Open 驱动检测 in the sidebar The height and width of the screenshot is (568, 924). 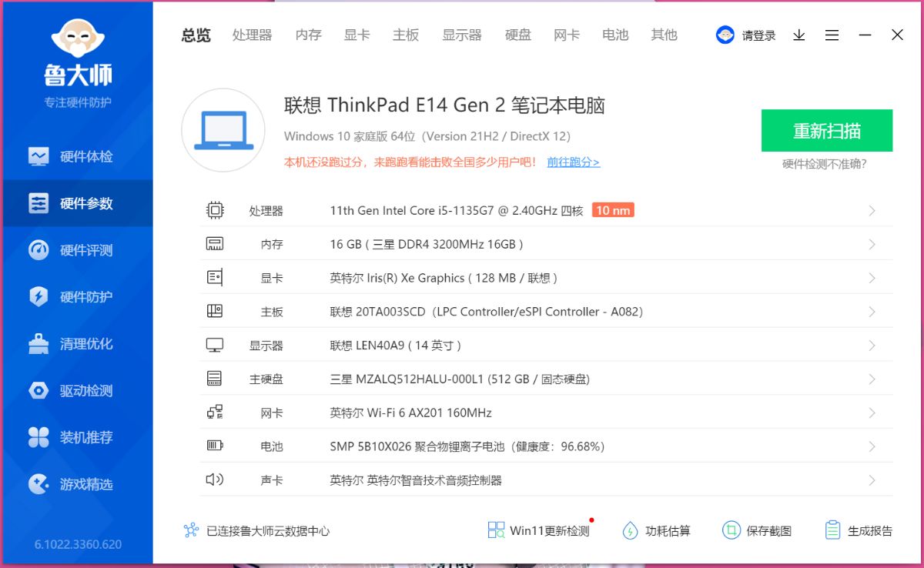[x=77, y=391]
